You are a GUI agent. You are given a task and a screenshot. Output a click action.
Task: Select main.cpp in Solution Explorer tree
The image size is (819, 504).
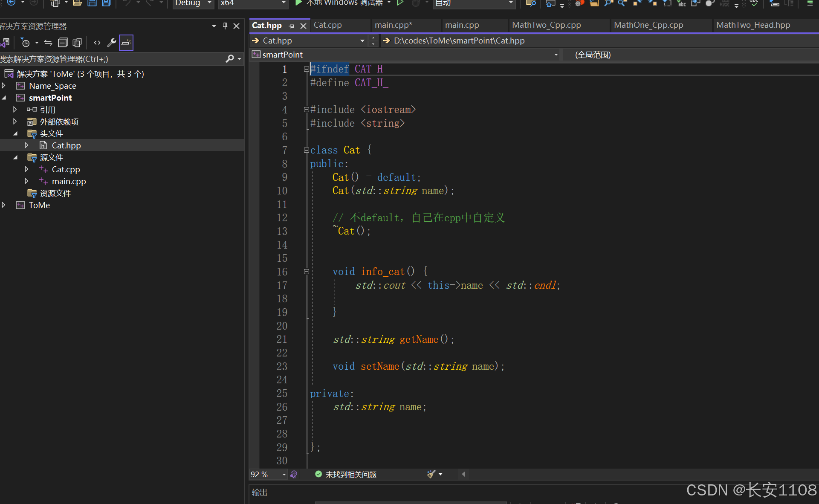[x=69, y=181]
